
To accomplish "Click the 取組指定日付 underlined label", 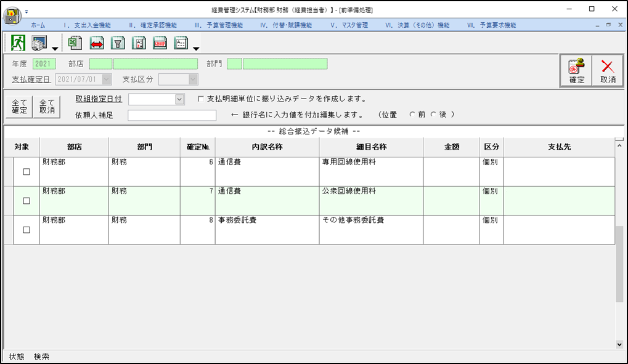I will (x=99, y=99).
